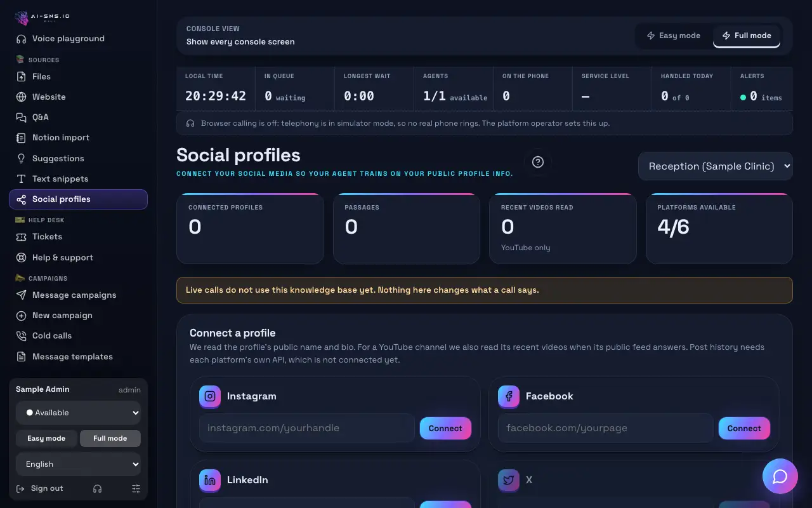Viewport: 812px width, 508px height.
Task: Click the AI-SNS.IO logo
Action: [x=42, y=17]
